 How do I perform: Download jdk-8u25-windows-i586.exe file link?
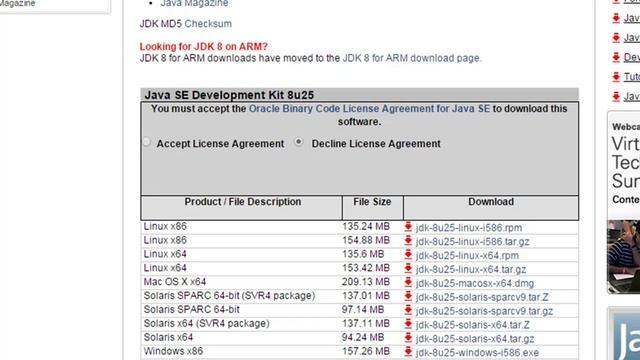coord(477,353)
